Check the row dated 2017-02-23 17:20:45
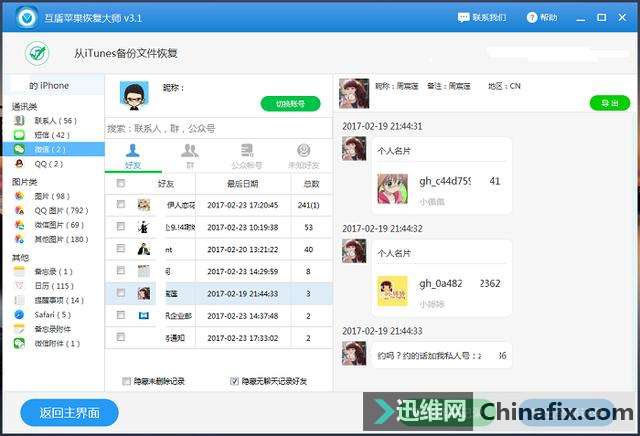The width and height of the screenshot is (640, 436). click(121, 204)
